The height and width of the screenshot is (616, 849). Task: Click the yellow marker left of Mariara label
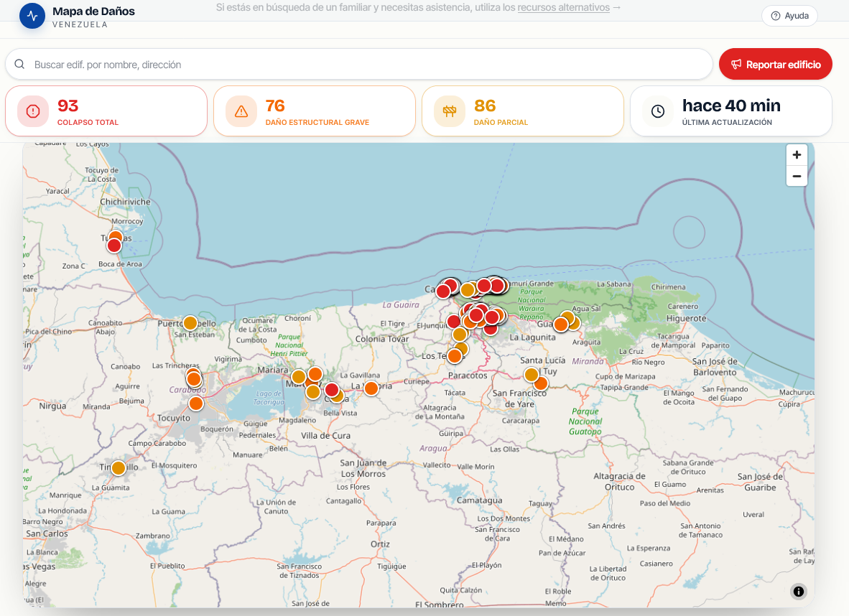click(298, 377)
